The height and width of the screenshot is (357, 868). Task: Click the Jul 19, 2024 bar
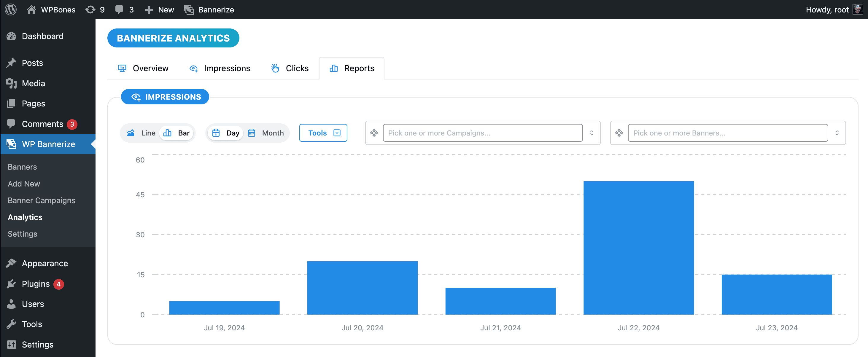224,308
